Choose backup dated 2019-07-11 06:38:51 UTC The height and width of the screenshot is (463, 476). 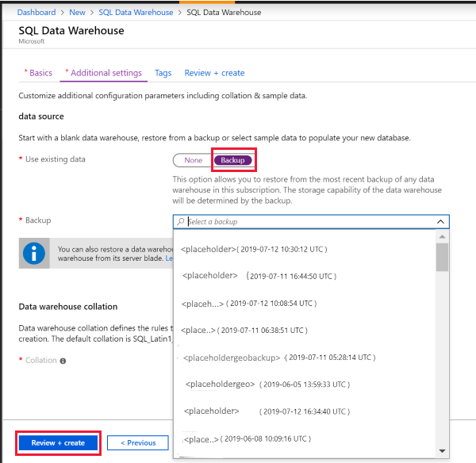[x=305, y=330]
